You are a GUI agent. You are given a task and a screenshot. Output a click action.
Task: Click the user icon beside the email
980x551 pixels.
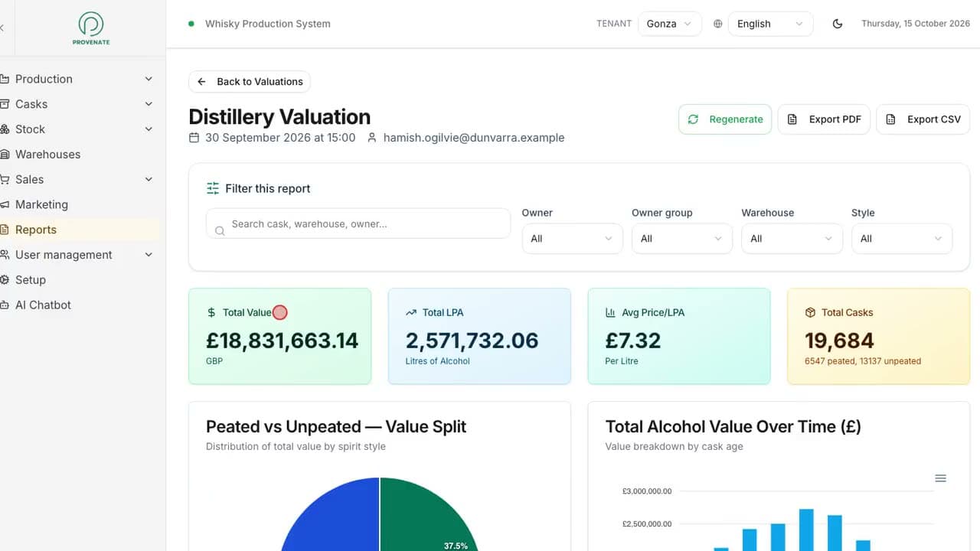tap(372, 138)
